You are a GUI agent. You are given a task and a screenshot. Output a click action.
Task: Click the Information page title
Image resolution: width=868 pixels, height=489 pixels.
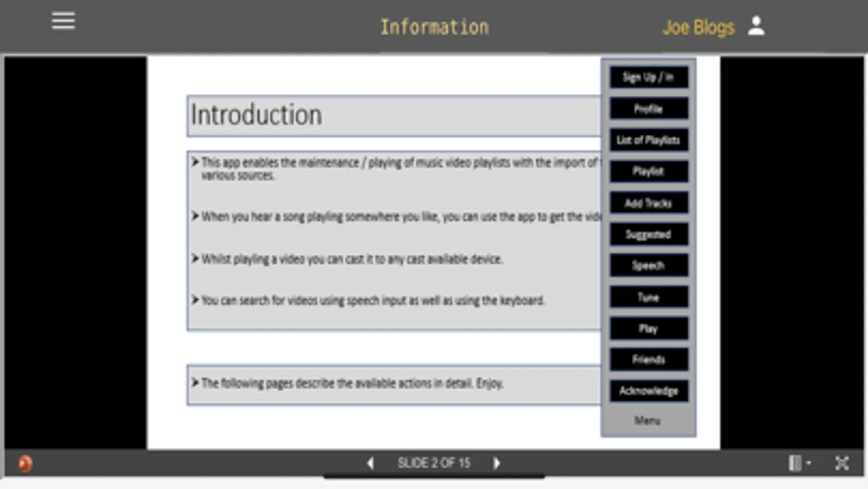coord(434,27)
